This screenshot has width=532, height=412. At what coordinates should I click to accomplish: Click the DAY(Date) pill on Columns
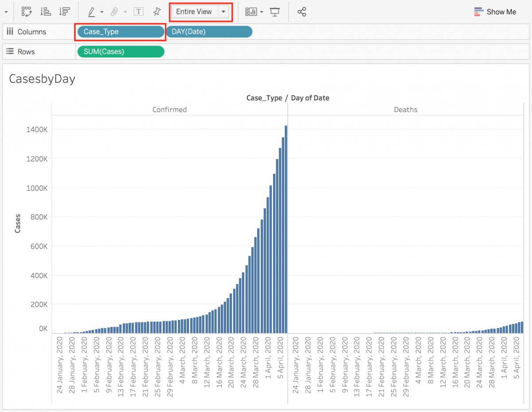(x=209, y=31)
